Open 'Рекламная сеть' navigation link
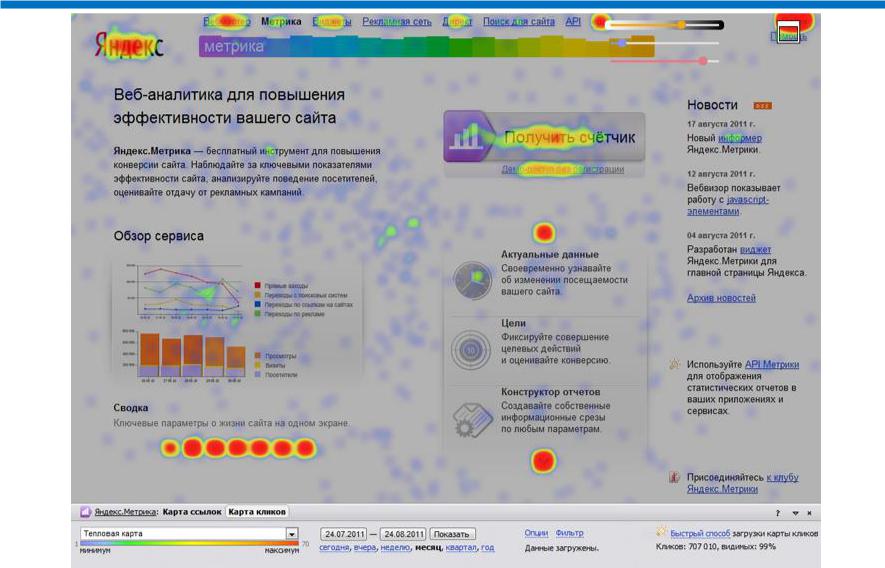Screen dimensions: 885x568 tap(397, 21)
